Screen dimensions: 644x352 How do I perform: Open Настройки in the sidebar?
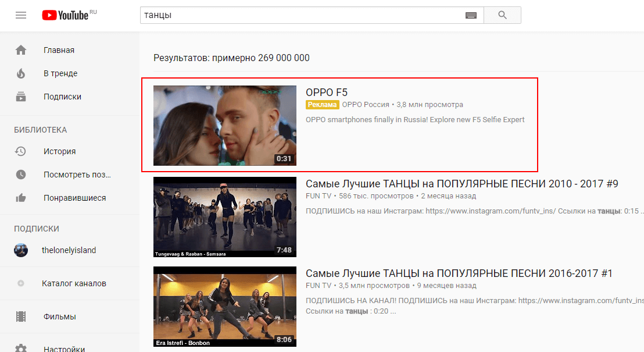pyautogui.click(x=64, y=349)
